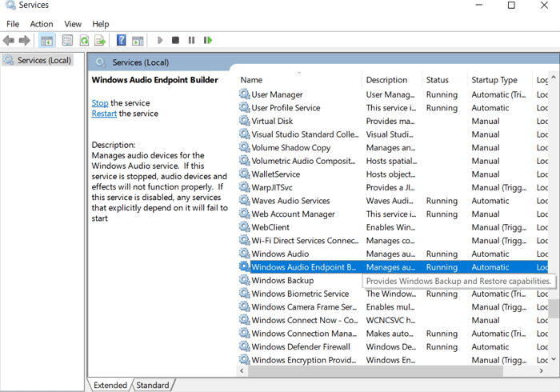Image resolution: width=560 pixels, height=392 pixels.
Task: Select the Windows Biometric Service row
Action: click(x=393, y=294)
